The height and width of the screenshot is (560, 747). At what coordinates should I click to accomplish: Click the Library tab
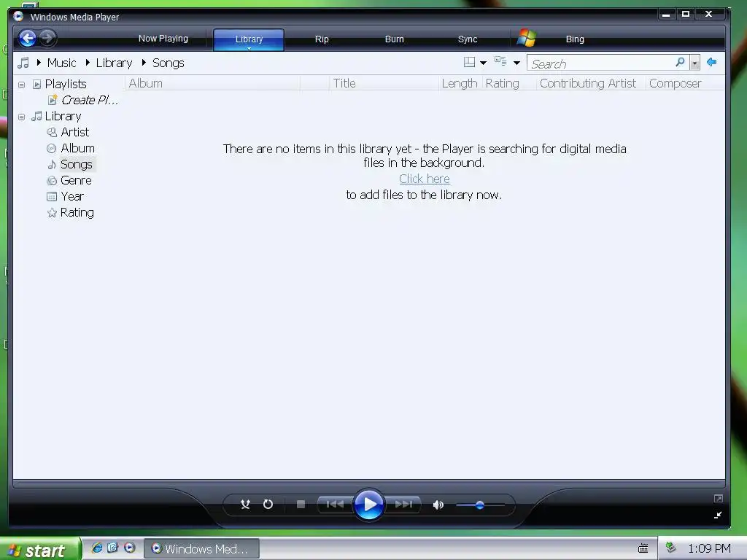(249, 39)
